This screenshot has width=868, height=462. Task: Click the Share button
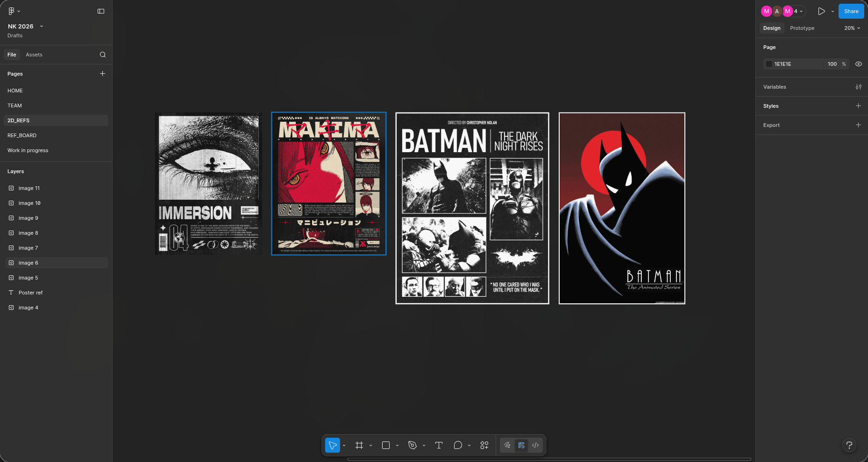[x=851, y=11]
